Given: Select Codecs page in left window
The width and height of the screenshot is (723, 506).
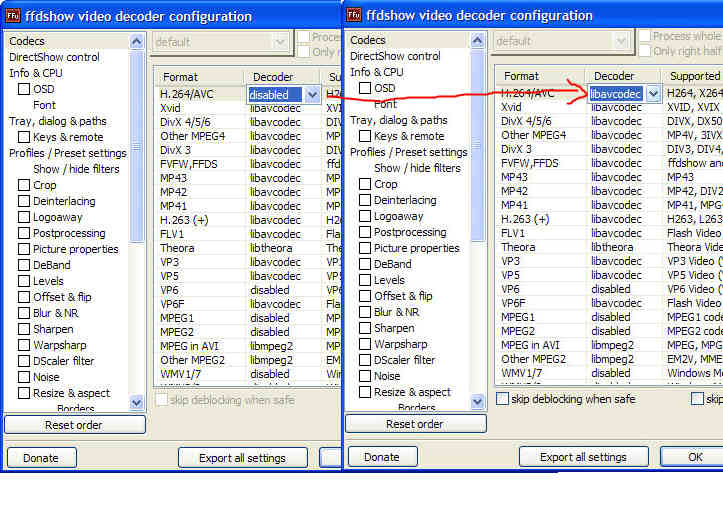Looking at the screenshot, I should tap(27, 41).
